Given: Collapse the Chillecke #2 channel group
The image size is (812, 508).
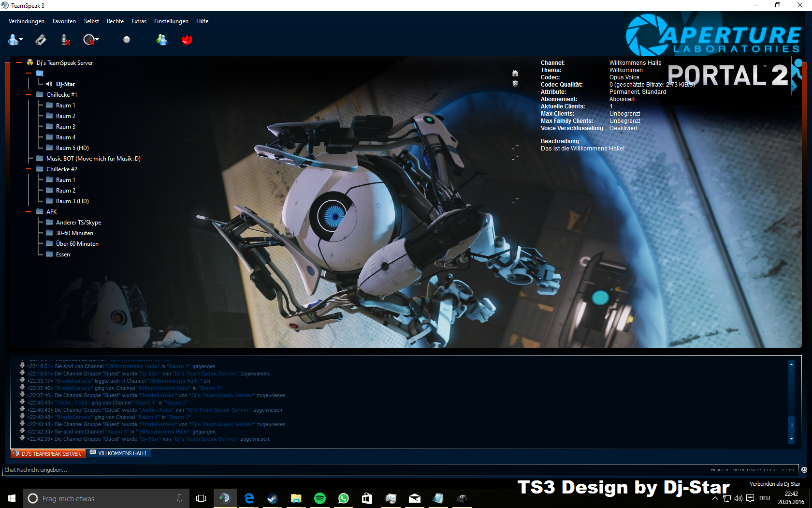Looking at the screenshot, I should [x=29, y=169].
